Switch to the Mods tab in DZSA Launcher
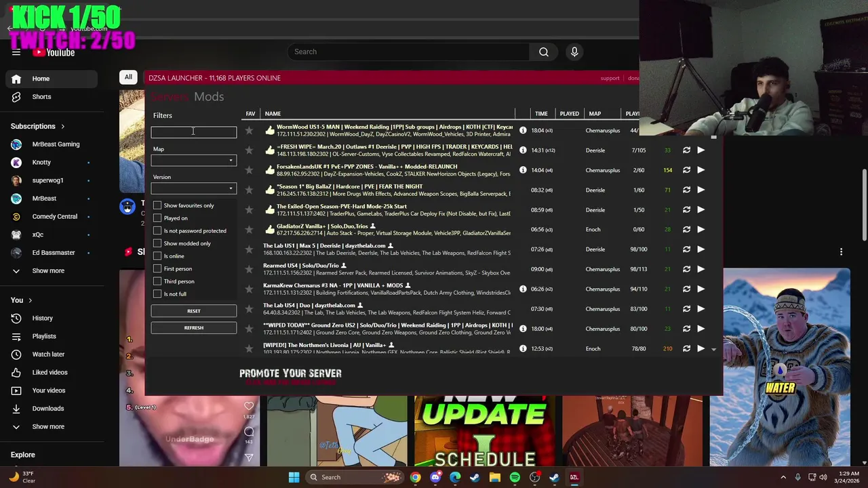Viewport: 868px width, 488px height. [209, 97]
